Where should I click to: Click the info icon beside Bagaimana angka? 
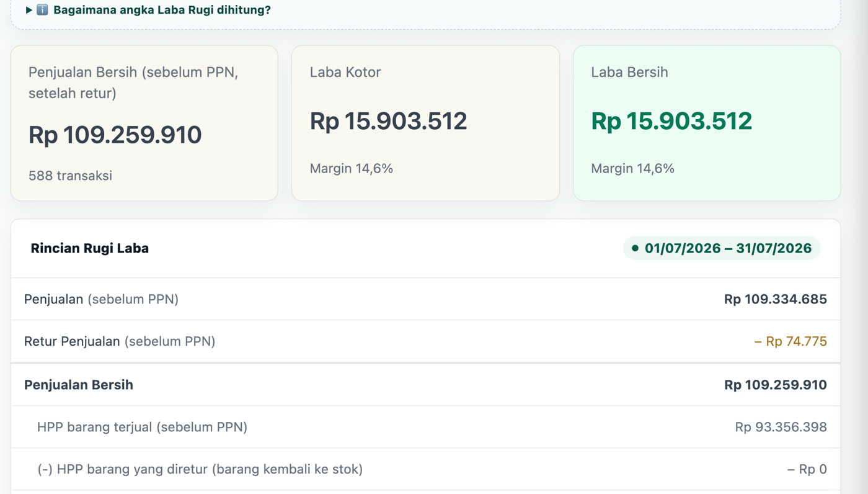42,10
